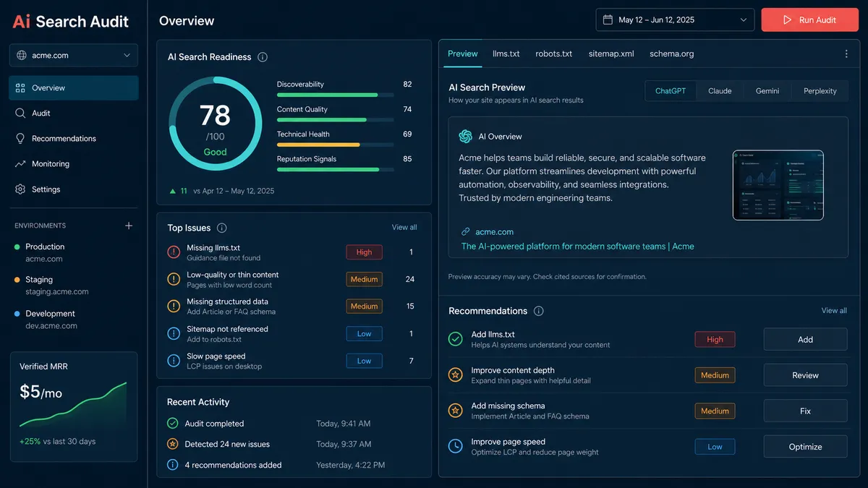868x488 pixels.
Task: Switch preview engine to Claude
Action: (x=720, y=91)
